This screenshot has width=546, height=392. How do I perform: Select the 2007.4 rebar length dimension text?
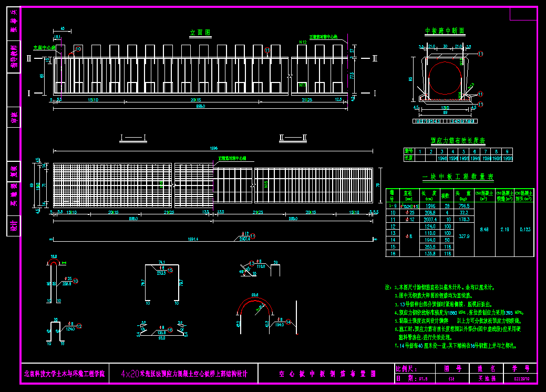coord(245,239)
